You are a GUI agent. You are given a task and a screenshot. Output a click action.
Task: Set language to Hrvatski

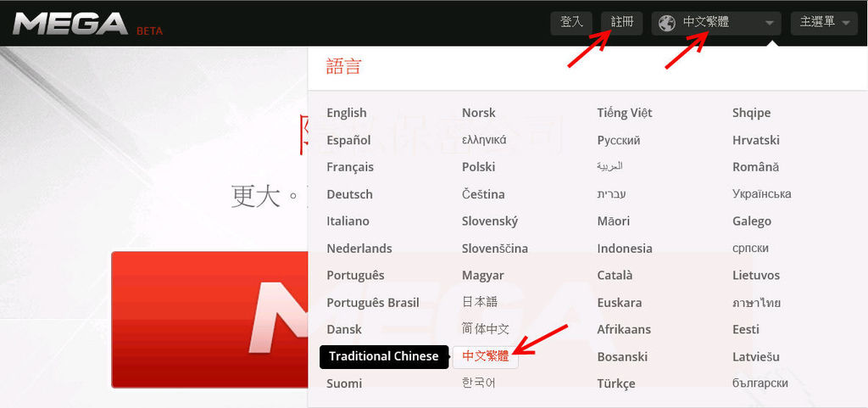(755, 140)
